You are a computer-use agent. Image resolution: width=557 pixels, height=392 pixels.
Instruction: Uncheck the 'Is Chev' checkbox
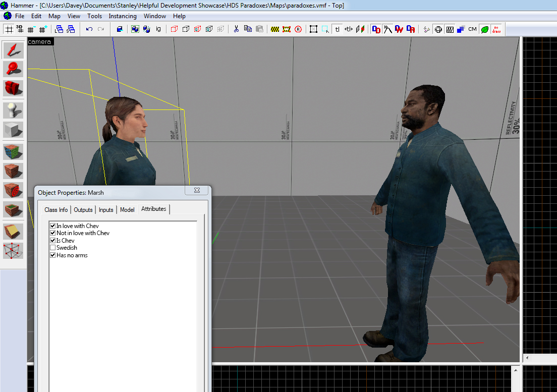[52, 240]
